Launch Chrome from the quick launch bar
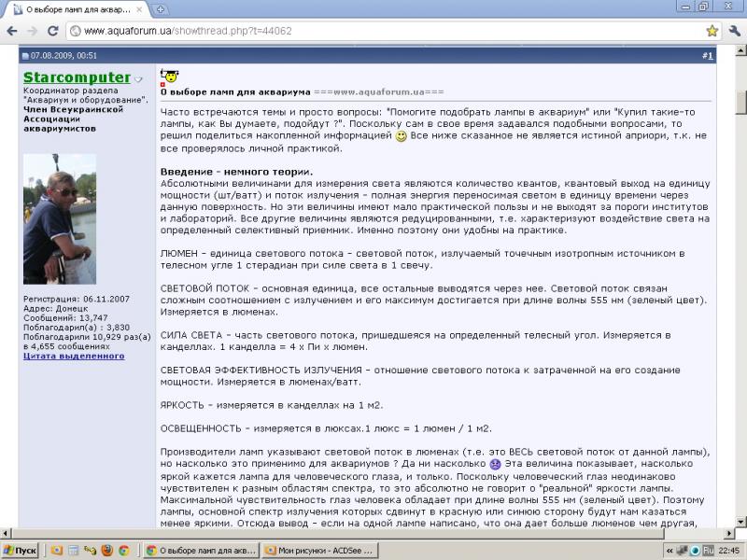The width and height of the screenshot is (747, 560). click(124, 550)
